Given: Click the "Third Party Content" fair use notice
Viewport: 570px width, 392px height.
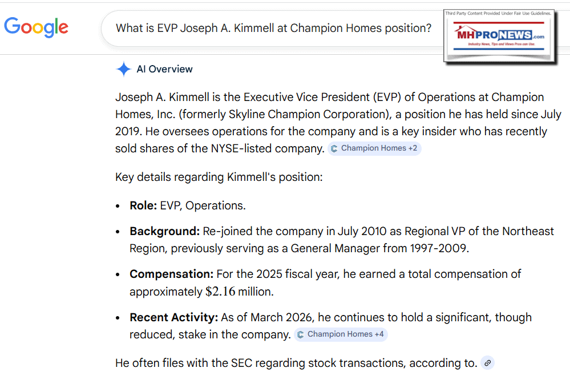Looking at the screenshot, I should (500, 13).
